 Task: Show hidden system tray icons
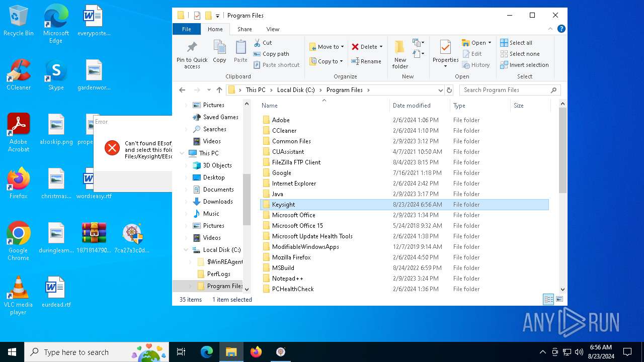[x=542, y=352]
